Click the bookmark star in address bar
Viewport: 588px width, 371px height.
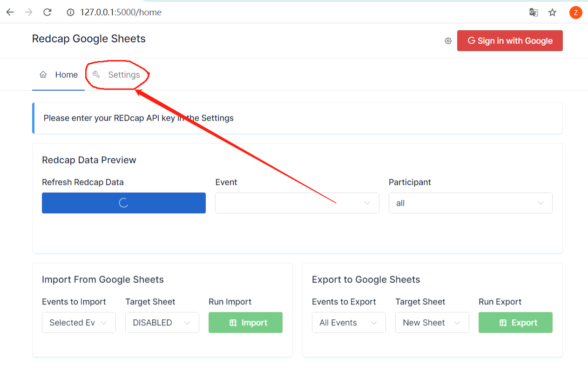(x=552, y=13)
